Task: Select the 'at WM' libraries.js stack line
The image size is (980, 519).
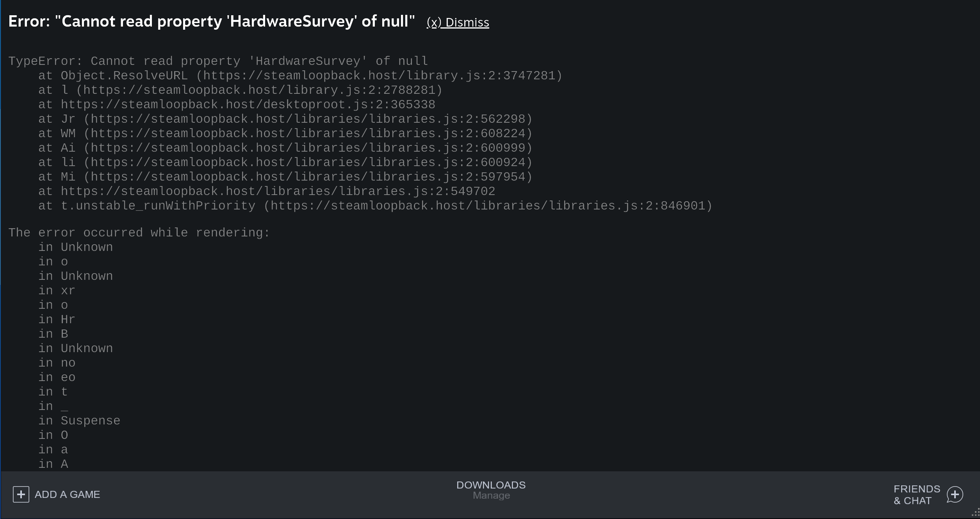Action: (x=285, y=133)
